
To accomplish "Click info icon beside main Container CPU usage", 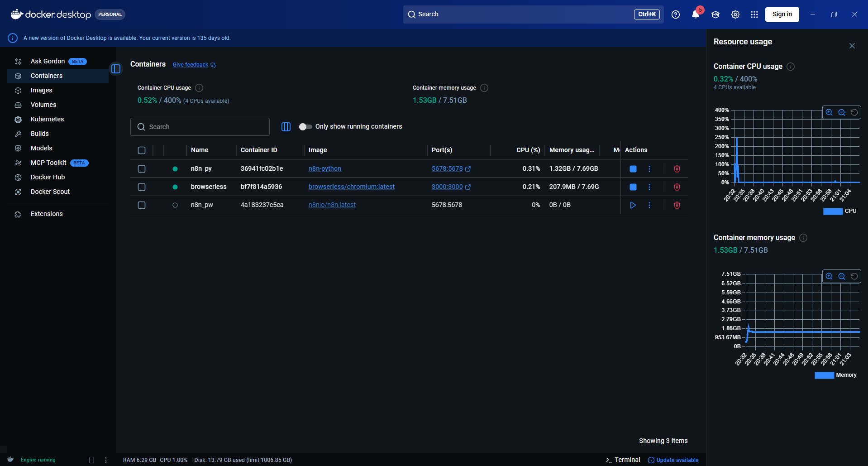I will click(199, 88).
